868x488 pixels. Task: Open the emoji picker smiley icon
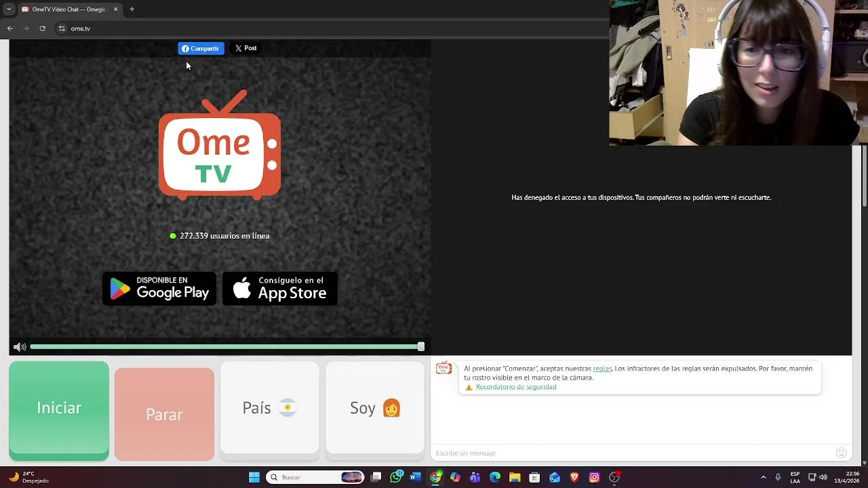(x=842, y=453)
